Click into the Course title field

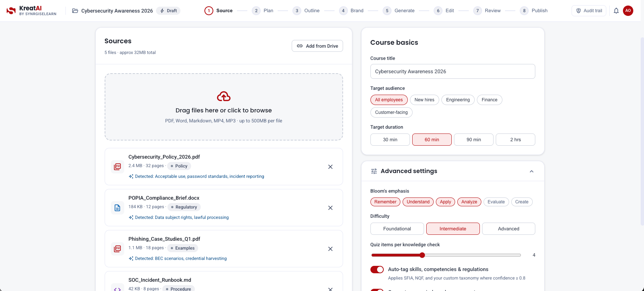pos(453,71)
